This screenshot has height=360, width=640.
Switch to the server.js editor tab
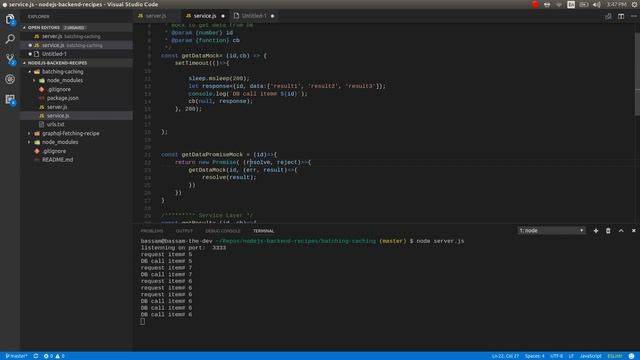[156, 16]
